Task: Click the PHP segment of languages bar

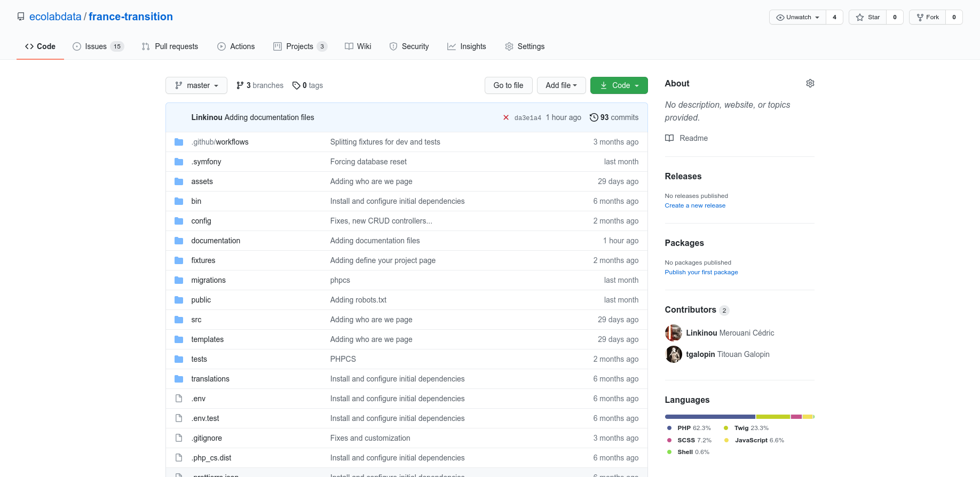Action: [710, 417]
